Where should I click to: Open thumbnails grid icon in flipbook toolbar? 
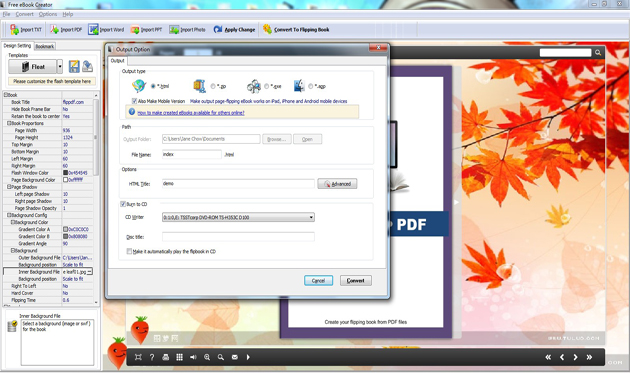click(180, 357)
